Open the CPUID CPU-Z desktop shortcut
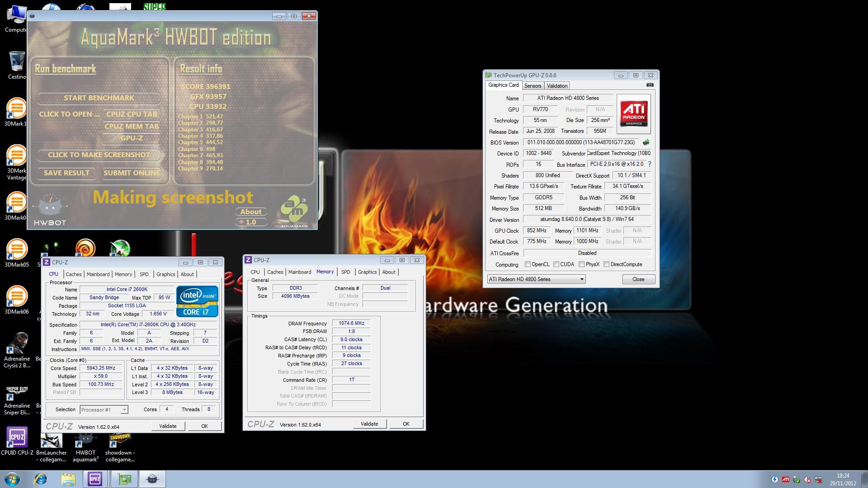Screen dimensions: 868x488 (x=17, y=441)
